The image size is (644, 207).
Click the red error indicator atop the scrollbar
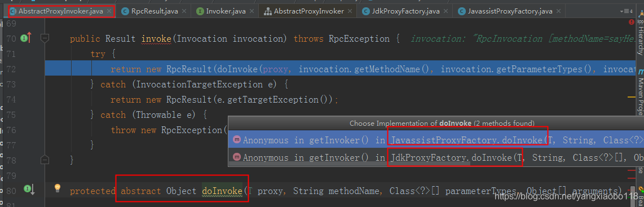coord(631,22)
